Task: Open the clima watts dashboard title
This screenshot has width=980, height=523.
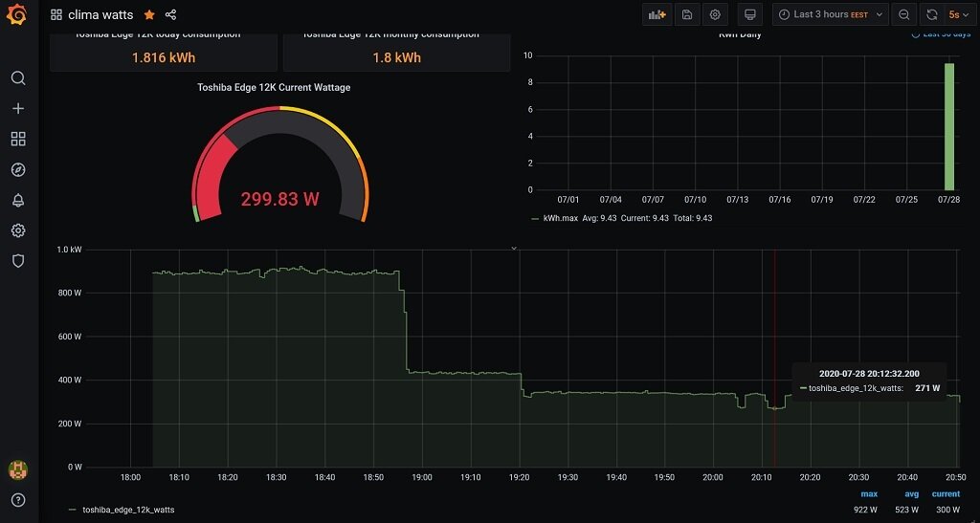Action: click(x=100, y=14)
